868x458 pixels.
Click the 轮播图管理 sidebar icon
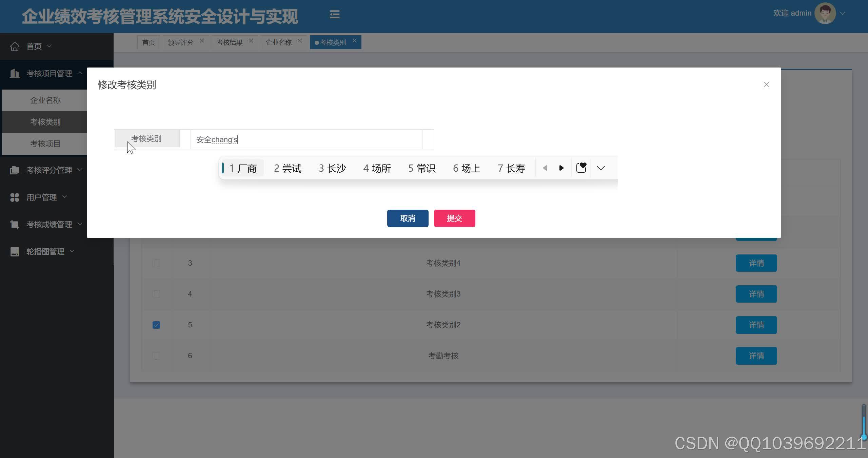tap(15, 252)
